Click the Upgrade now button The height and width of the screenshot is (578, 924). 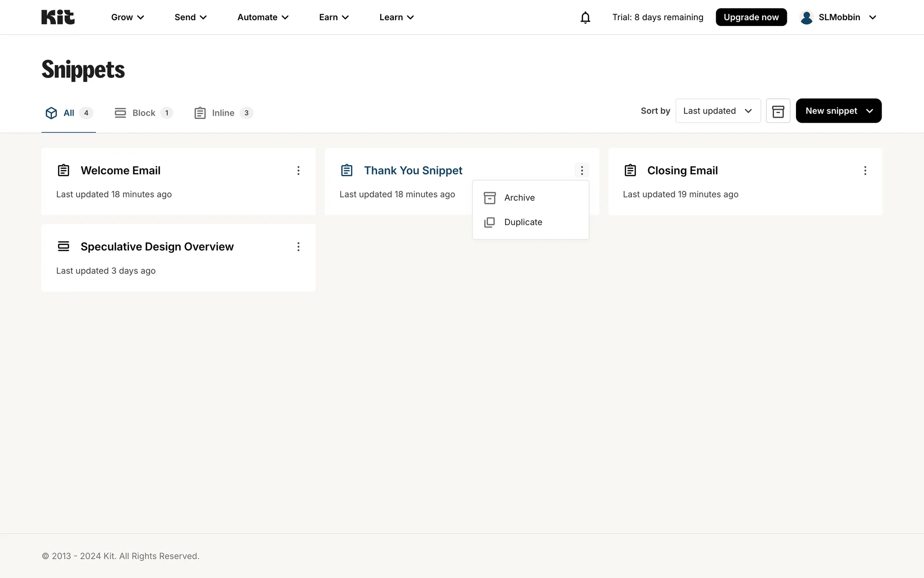pyautogui.click(x=751, y=17)
